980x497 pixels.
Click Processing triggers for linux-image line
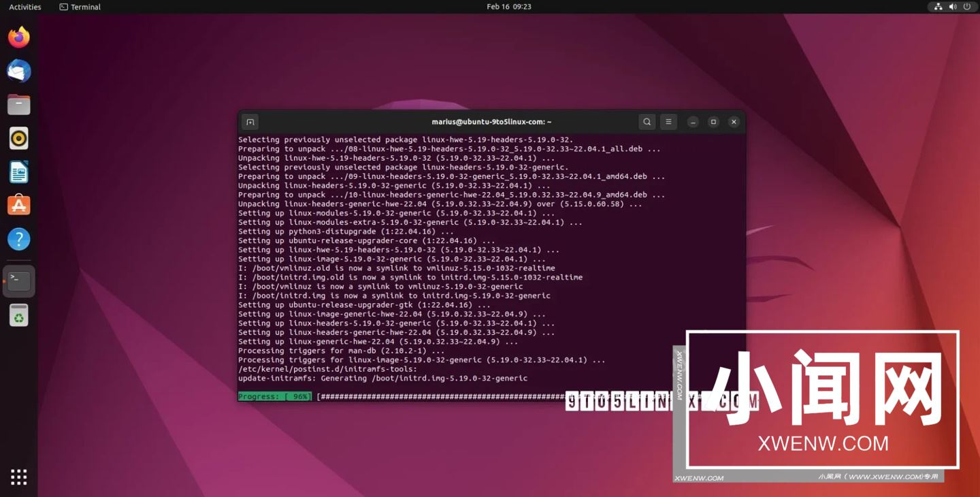(422, 360)
